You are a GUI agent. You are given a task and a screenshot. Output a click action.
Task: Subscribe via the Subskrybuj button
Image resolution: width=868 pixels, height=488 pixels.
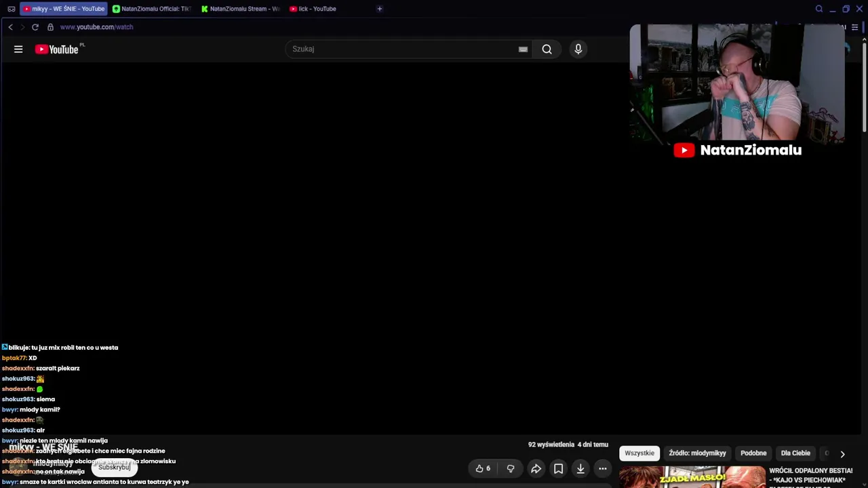point(114,467)
